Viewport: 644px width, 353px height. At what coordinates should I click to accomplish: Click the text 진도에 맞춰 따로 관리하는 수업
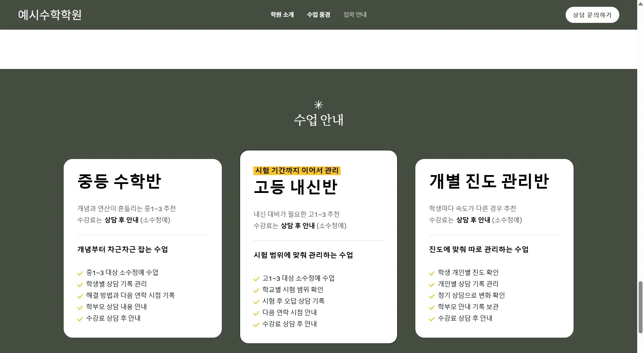point(479,249)
